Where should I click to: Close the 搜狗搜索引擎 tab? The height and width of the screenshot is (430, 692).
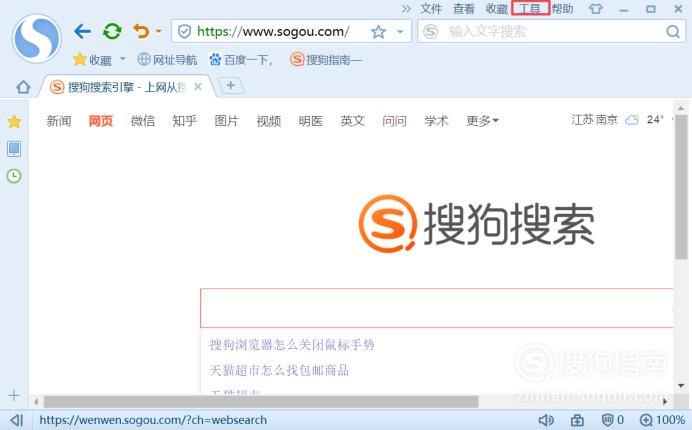coord(198,87)
